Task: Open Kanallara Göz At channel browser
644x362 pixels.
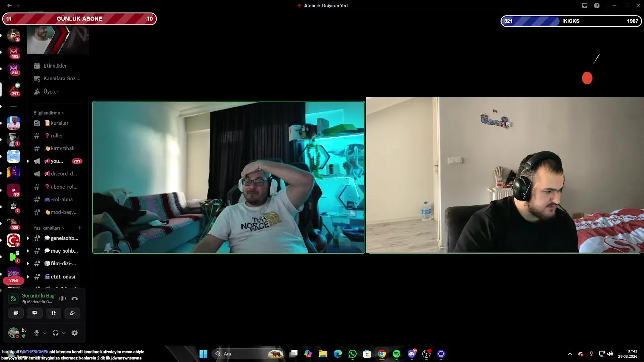Action: 57,78
